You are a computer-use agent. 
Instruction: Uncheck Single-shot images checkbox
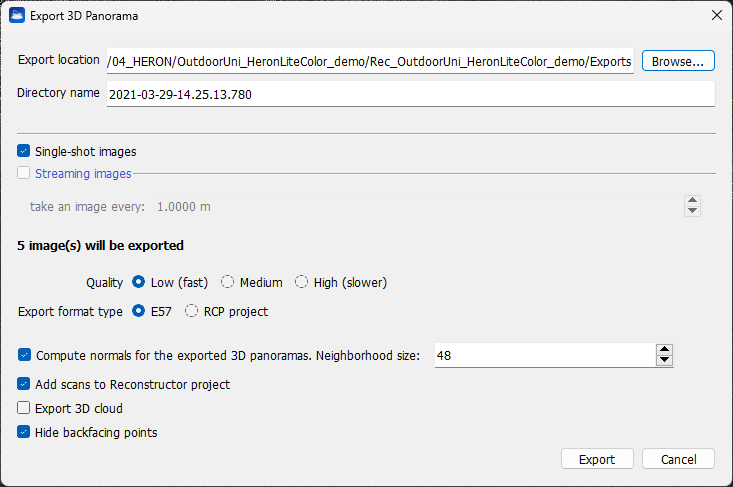(x=24, y=152)
